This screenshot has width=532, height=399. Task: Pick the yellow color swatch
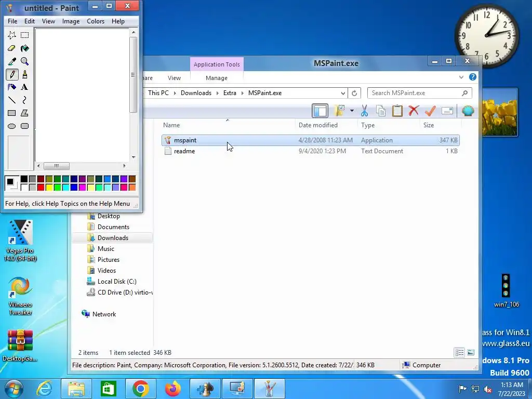pyautogui.click(x=49, y=187)
